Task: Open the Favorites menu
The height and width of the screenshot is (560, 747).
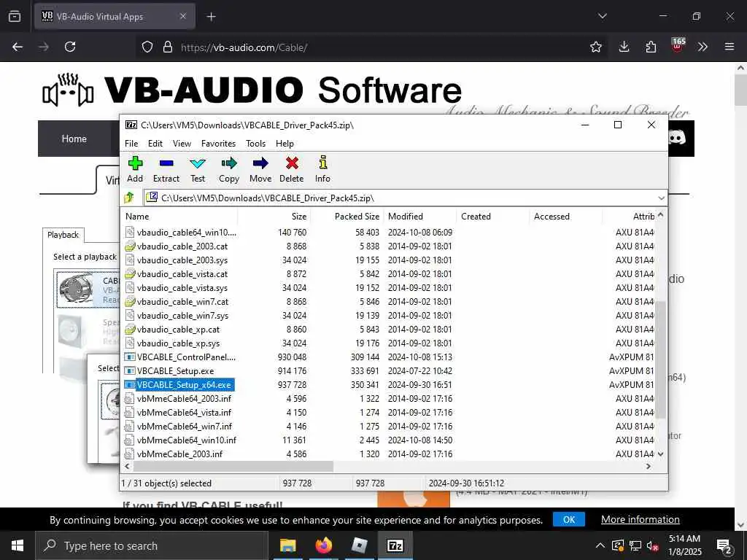Action: (x=218, y=144)
